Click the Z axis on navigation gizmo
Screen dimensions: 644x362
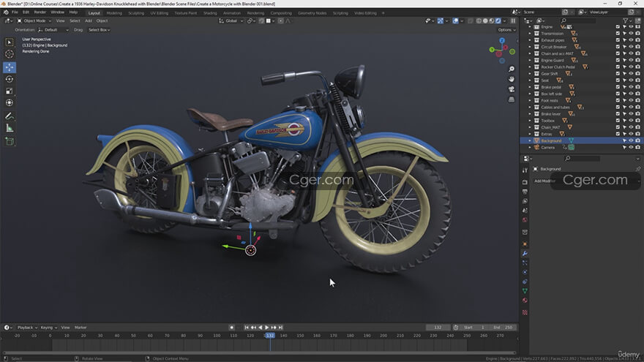[502, 41]
